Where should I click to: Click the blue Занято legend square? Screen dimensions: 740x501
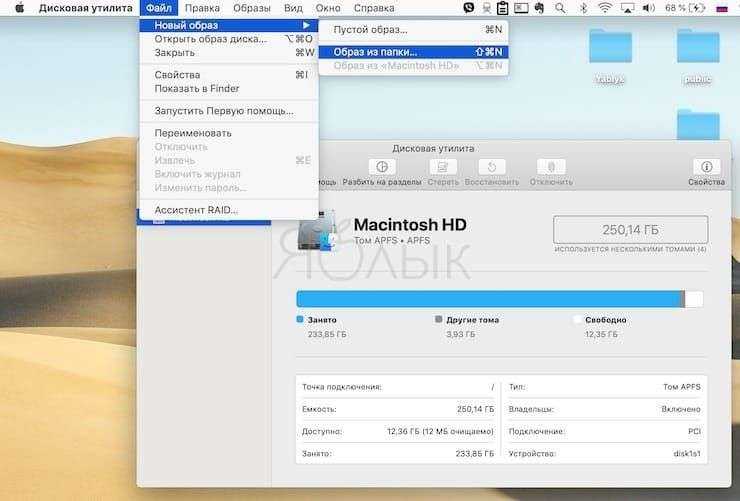pos(300,319)
